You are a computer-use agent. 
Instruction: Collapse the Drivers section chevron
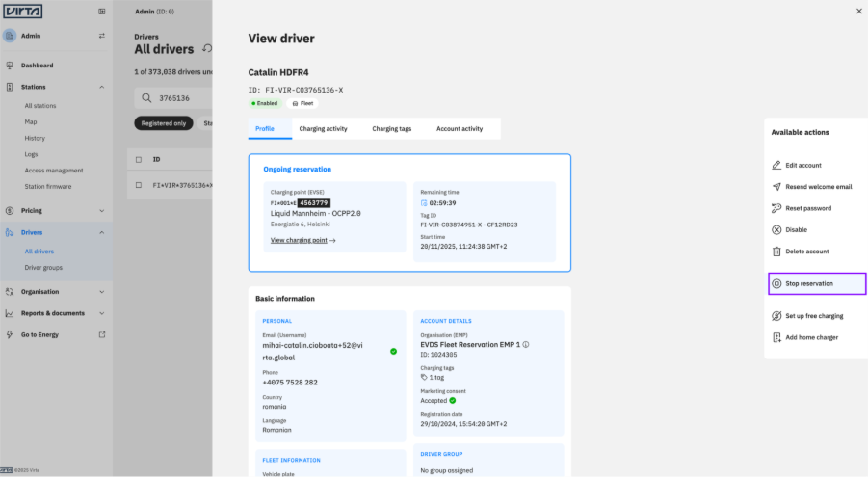[102, 232]
